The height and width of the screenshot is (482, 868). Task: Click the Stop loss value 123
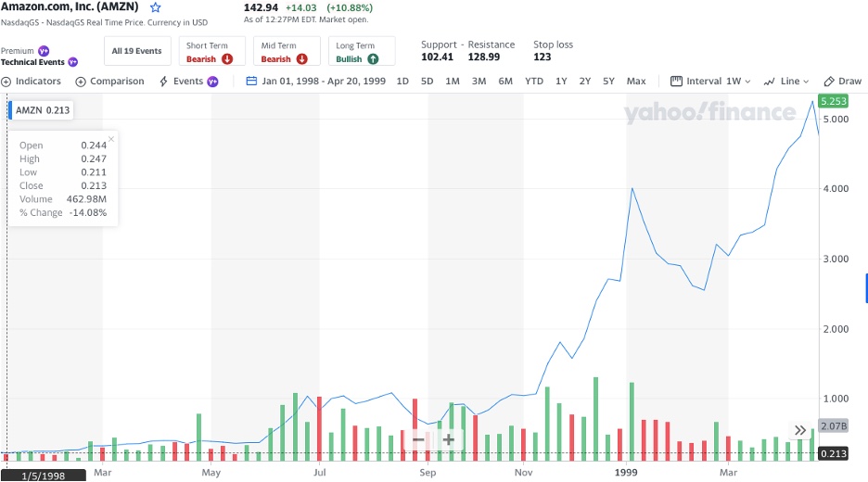(542, 57)
